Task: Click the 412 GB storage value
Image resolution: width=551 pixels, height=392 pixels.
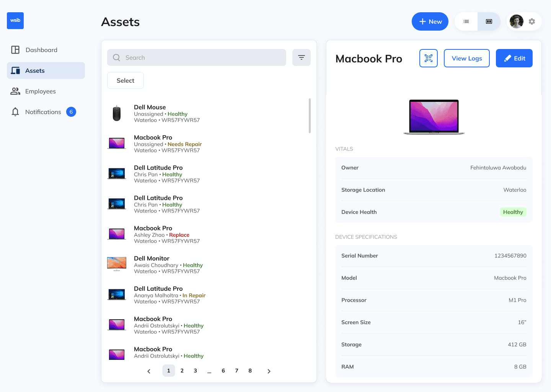Action: point(517,345)
